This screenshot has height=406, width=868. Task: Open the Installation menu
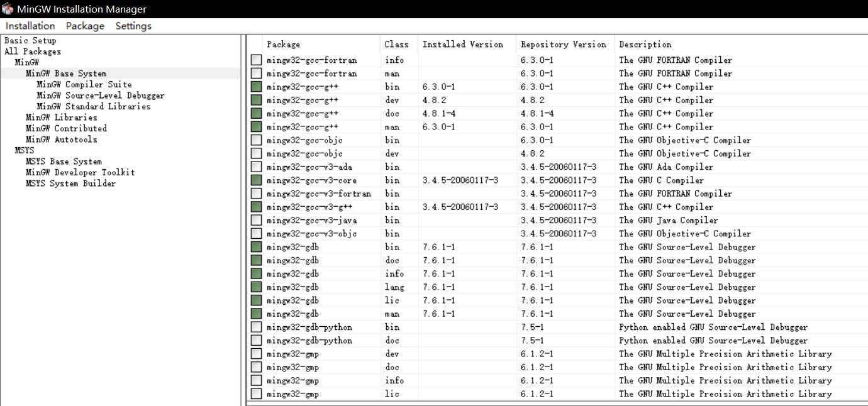tap(30, 26)
